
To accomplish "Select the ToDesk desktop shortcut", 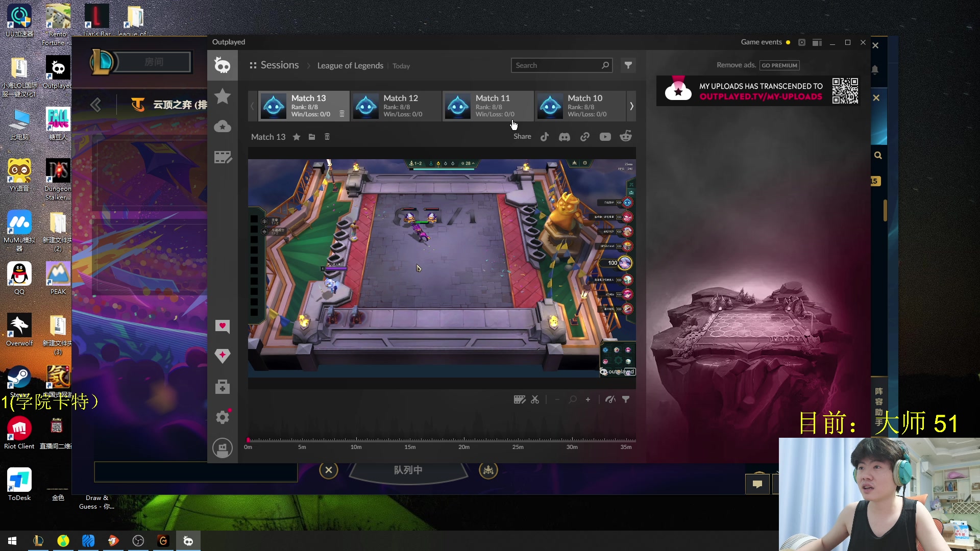I will (x=19, y=484).
